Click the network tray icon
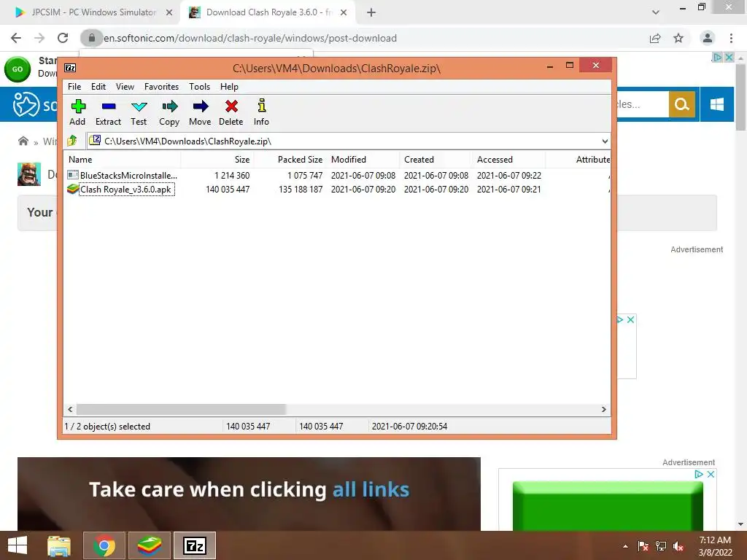This screenshot has width=747, height=560. coord(661,546)
